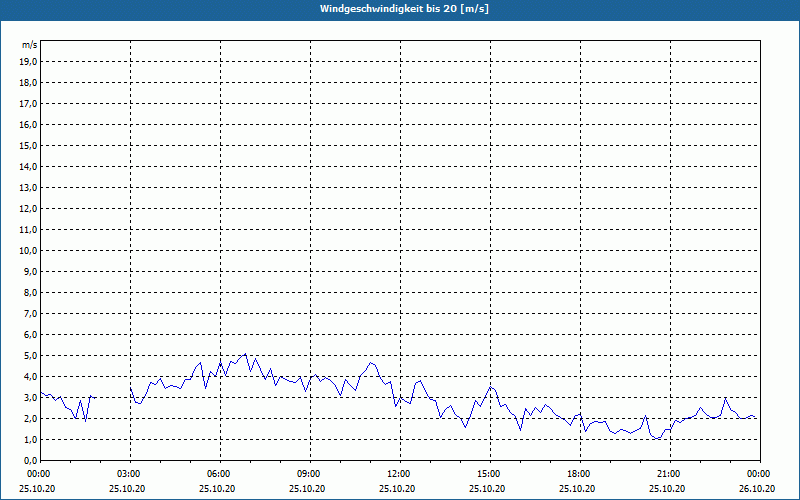Click the wind curve spike near 22:45
Viewport: 800px width, 500px height.
(725, 397)
